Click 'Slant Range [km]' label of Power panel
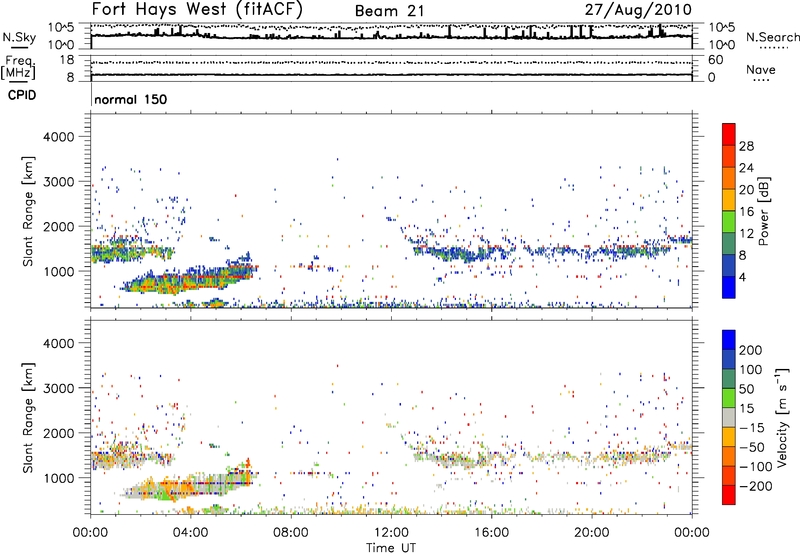This screenshot has width=800, height=554. [28, 211]
